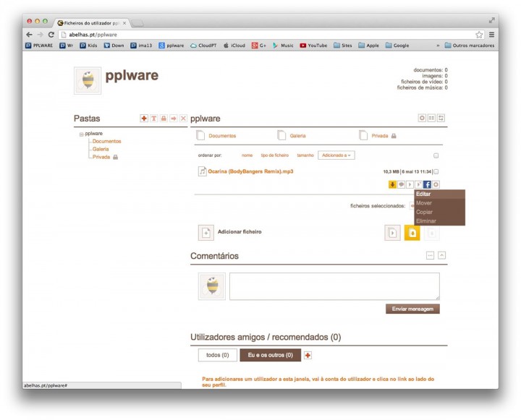The width and height of the screenshot is (521, 420).
Task: Click the yellow download icon for Ocarina mp3
Action: pos(392,184)
